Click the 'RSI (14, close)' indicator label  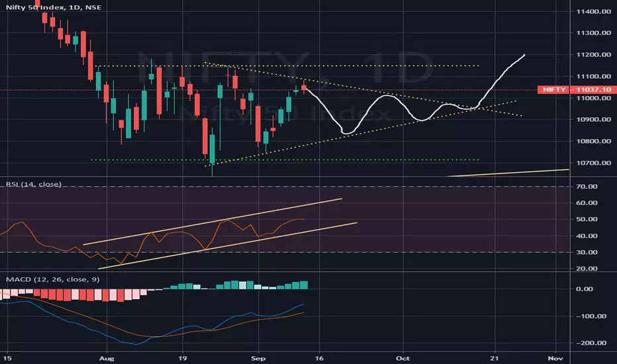[34, 184]
